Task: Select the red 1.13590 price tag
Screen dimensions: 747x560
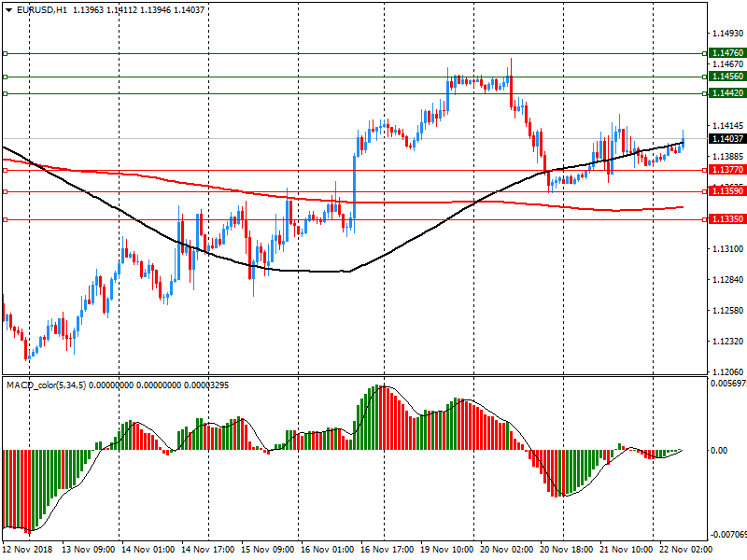Action: click(x=727, y=191)
